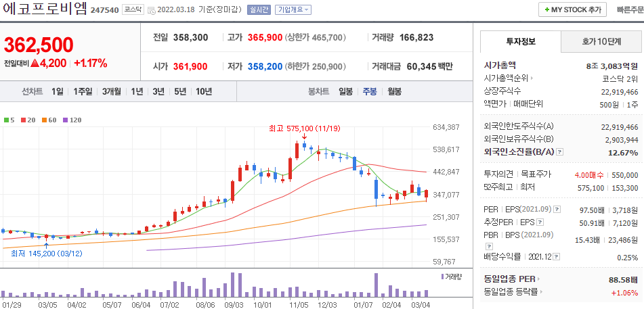Click the 최저 145,200 (03/12) chart marker
This screenshot has width=644, height=309.
click(x=47, y=254)
